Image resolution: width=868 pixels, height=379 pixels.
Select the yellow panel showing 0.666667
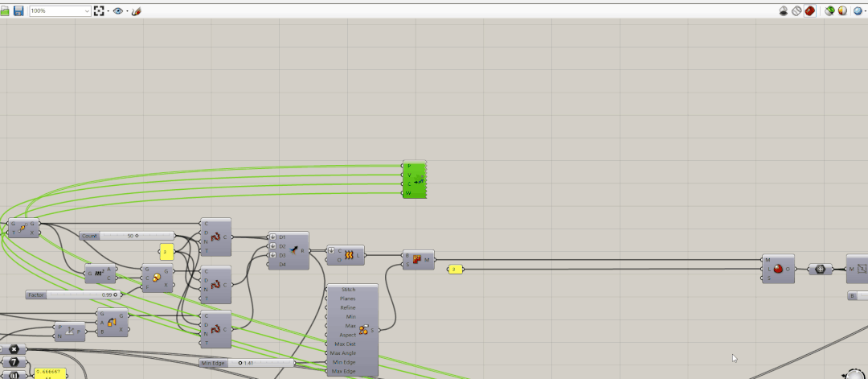(x=51, y=373)
